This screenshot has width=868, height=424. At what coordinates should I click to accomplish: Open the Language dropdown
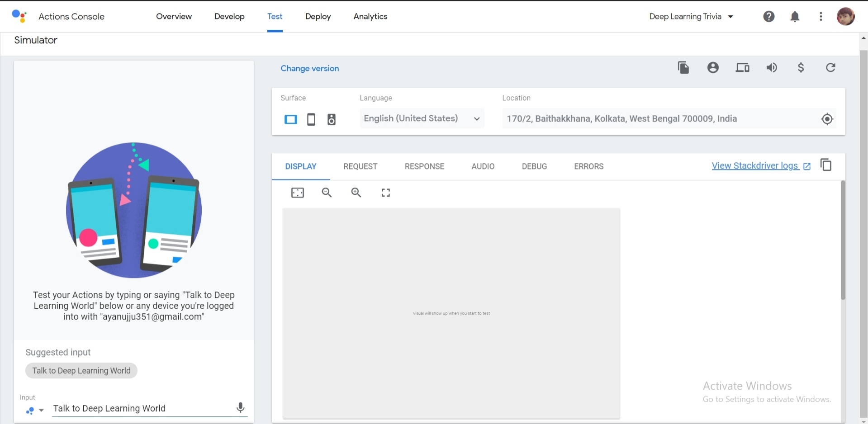point(422,118)
